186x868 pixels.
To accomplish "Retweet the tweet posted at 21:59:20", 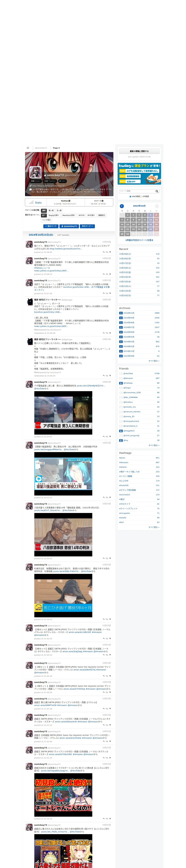I will click(x=107, y=619).
